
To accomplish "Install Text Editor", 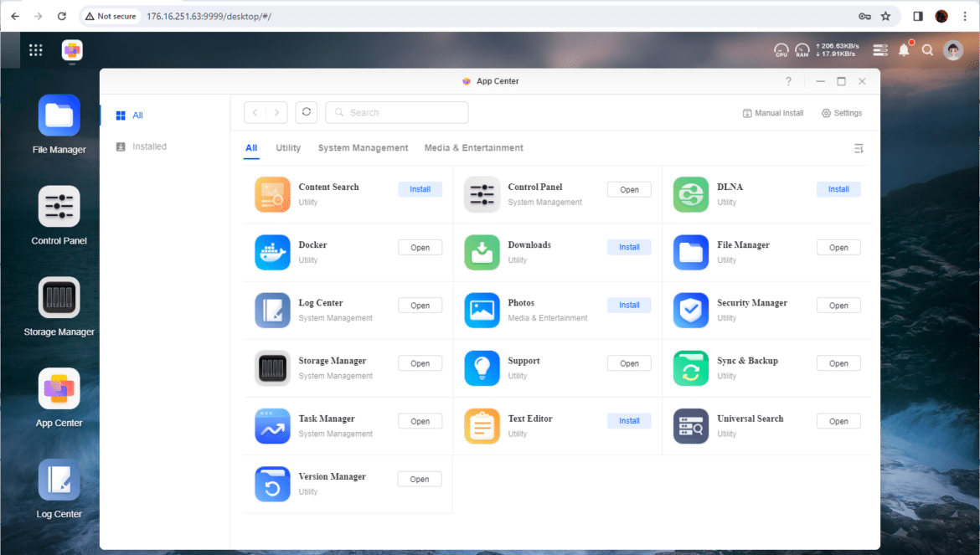I will 629,421.
